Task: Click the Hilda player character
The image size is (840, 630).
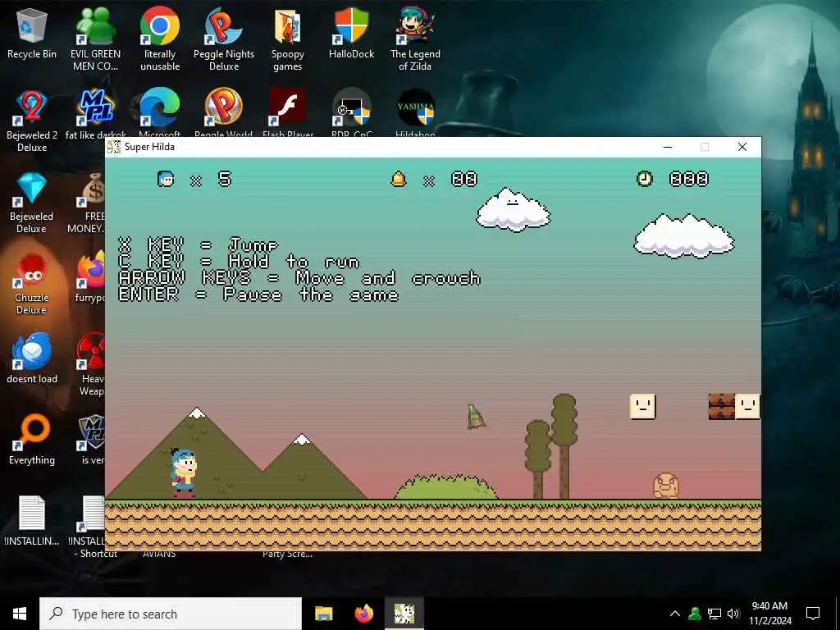Action: [x=183, y=472]
